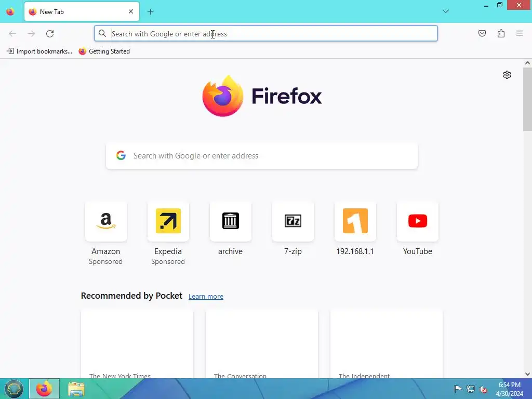
Task: Focus the address bar search field
Action: tap(266, 34)
